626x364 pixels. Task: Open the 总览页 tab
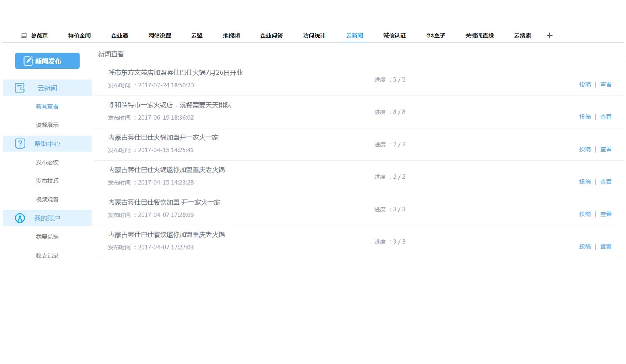tap(39, 36)
